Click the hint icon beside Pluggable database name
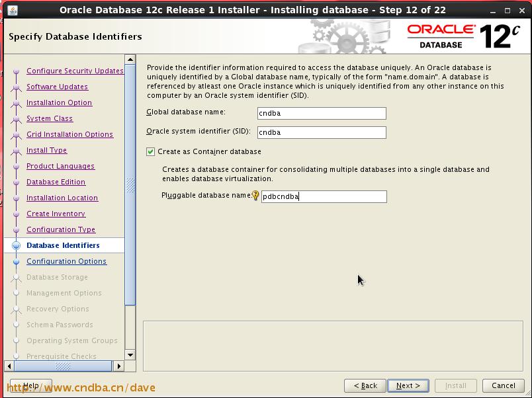The image size is (532, 398). pos(255,196)
